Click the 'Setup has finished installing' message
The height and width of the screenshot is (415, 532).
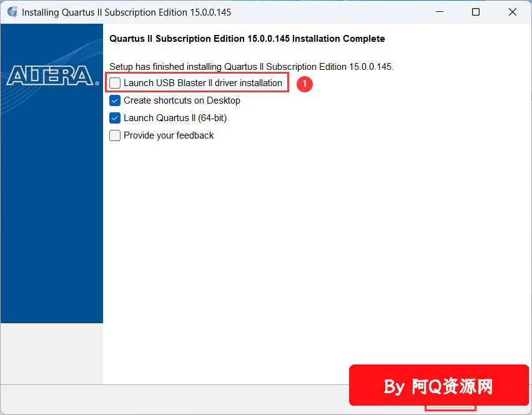pyautogui.click(x=252, y=66)
